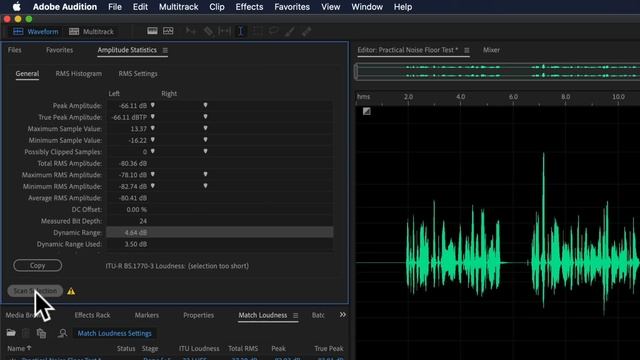
Task: Switch to Multitrack editor view
Action: coord(91,31)
